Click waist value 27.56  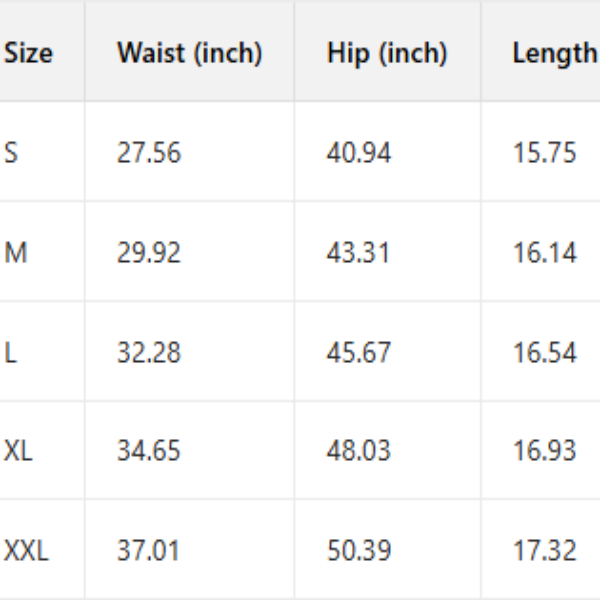click(149, 153)
